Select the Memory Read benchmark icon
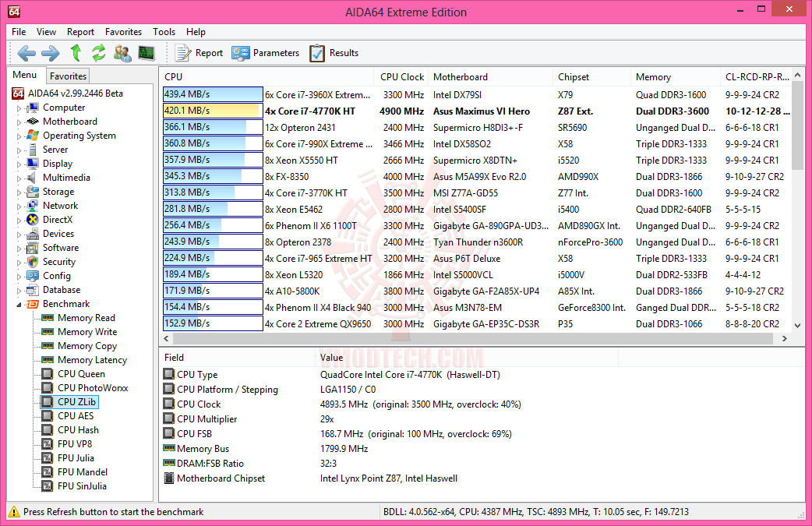812x526 pixels. pyautogui.click(x=48, y=317)
